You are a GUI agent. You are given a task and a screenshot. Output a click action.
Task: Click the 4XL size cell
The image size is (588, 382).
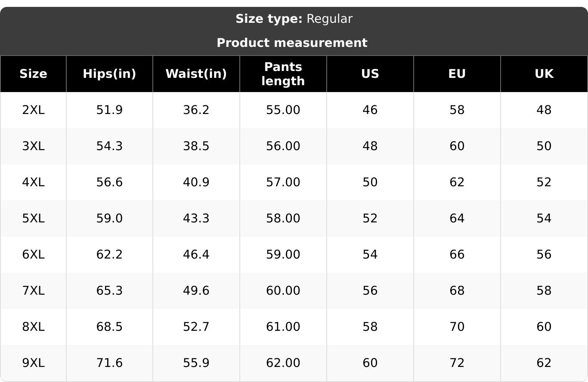33,182
